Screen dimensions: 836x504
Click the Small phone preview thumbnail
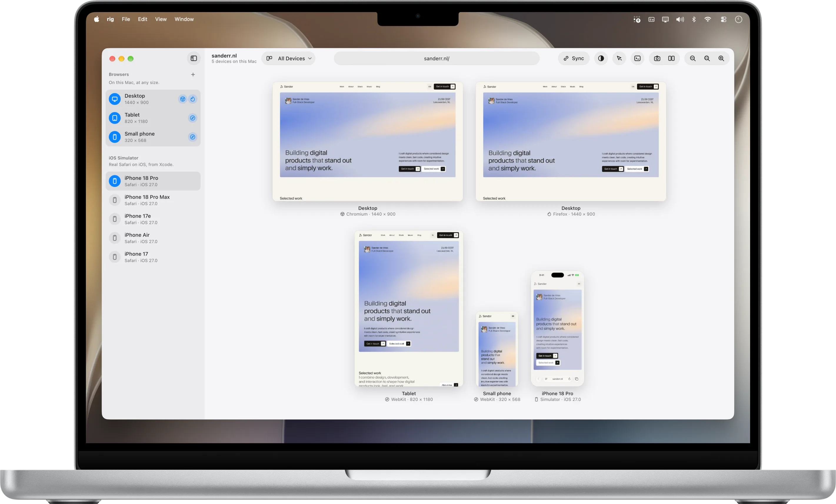pos(497,349)
